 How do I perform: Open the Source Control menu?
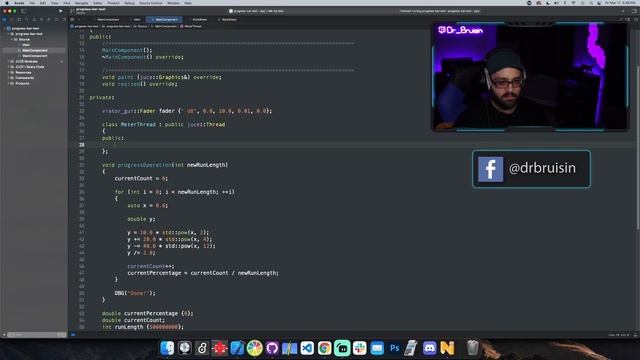[151, 3]
